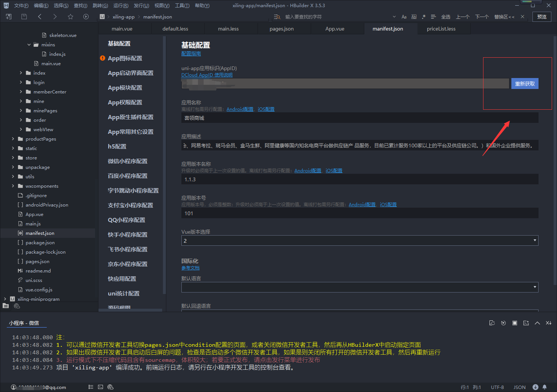557x392 pixels.
Task: Toggle regular expression search option
Action: (x=424, y=17)
